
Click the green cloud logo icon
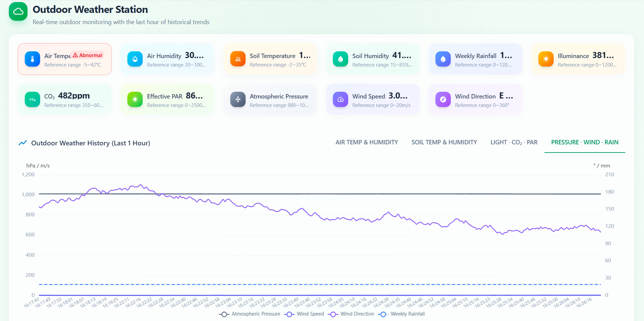click(x=18, y=12)
